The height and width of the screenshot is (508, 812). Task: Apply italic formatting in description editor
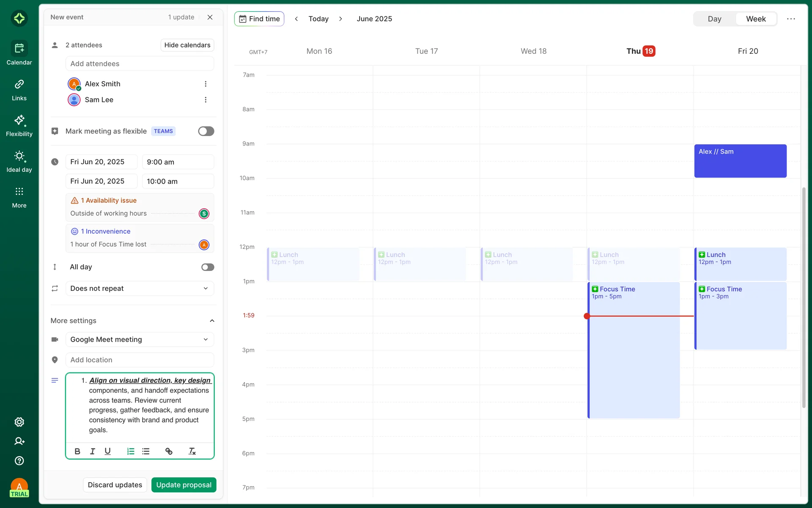pos(92,451)
